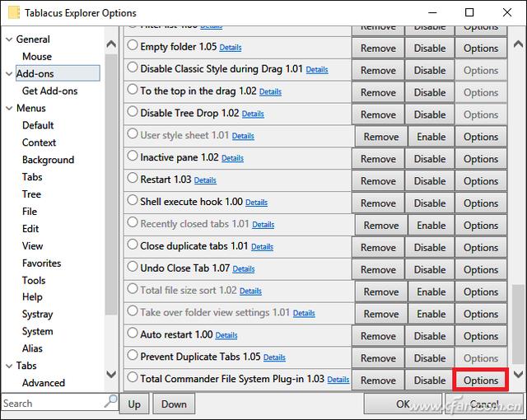Disable the Auto restart add-on

[x=430, y=336]
